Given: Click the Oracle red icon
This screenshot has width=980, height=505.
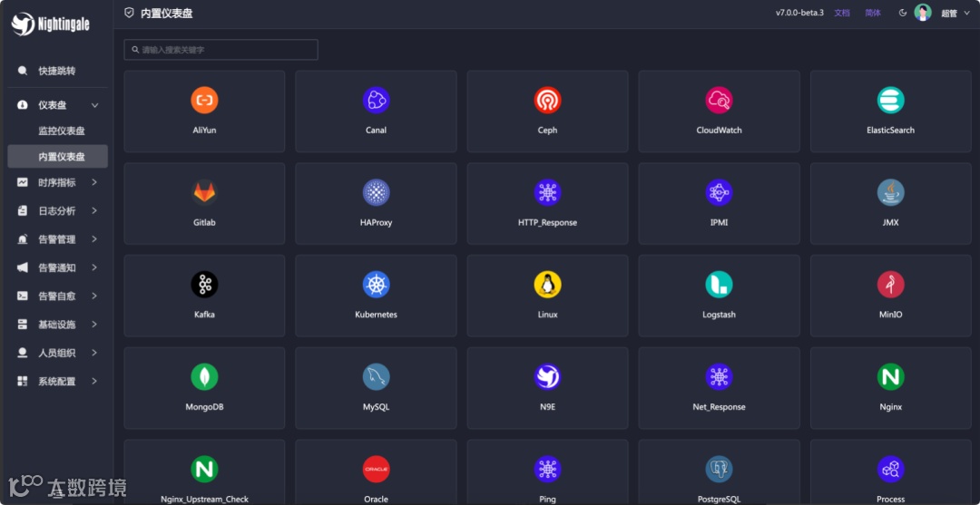Looking at the screenshot, I should click(377, 470).
